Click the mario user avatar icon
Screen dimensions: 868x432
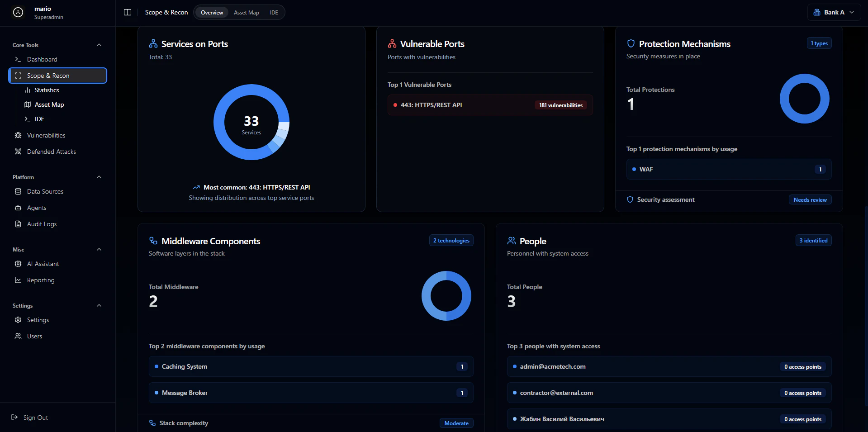click(18, 12)
